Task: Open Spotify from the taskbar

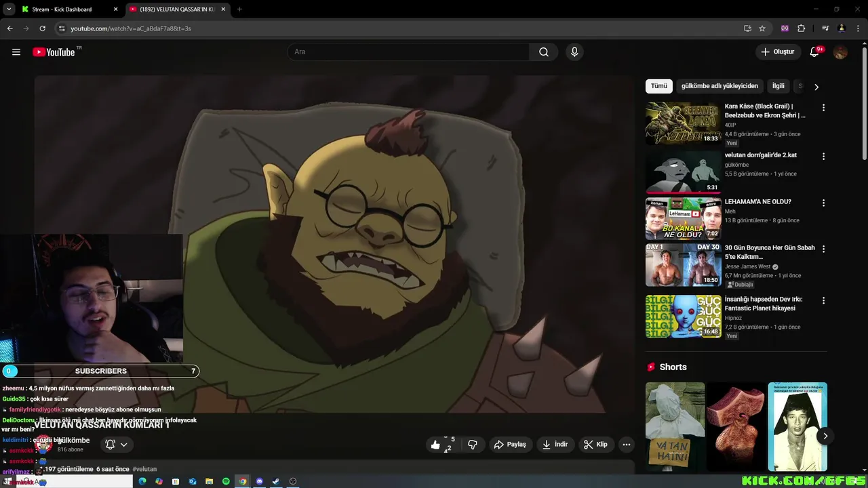Action: [226, 481]
